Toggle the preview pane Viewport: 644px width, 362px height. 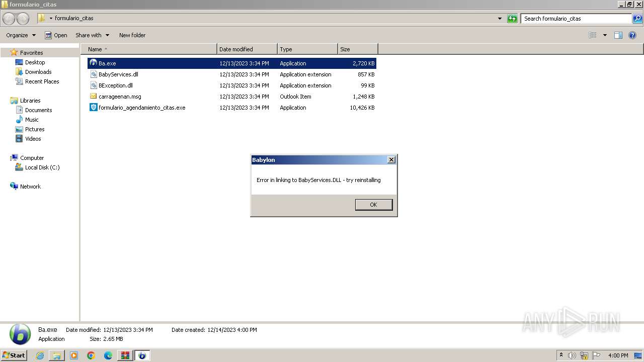pos(618,35)
